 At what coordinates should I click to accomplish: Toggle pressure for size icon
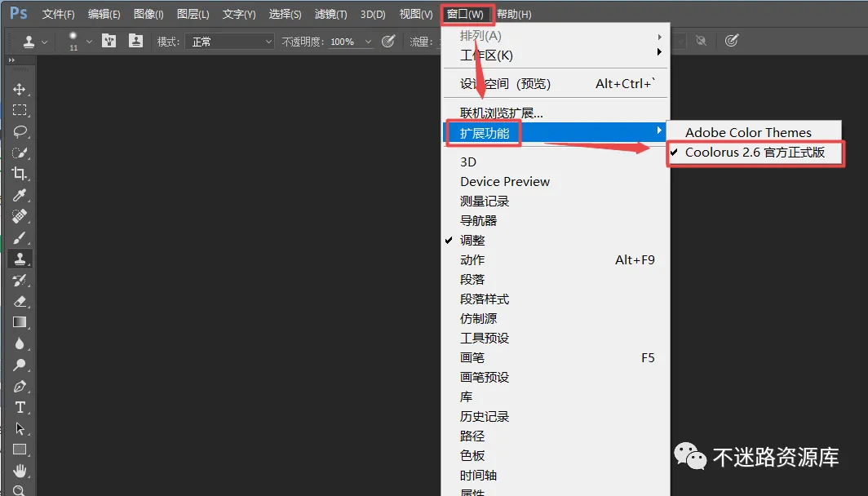732,41
